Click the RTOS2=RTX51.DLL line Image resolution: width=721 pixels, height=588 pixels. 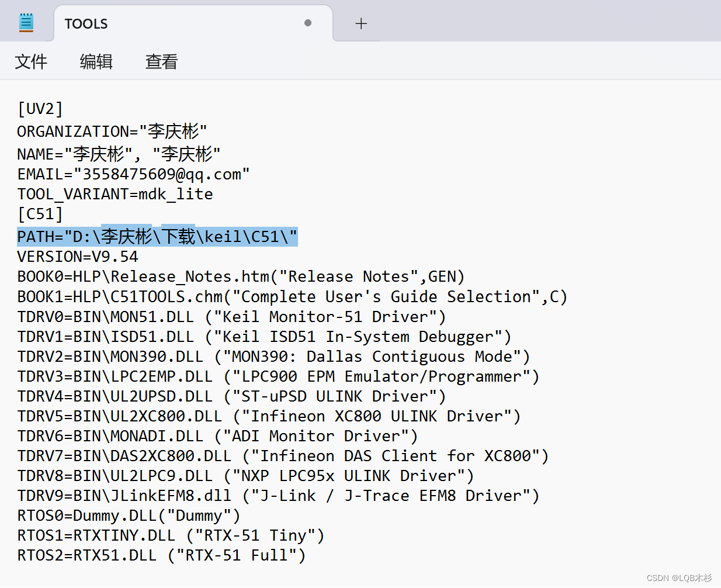[162, 555]
